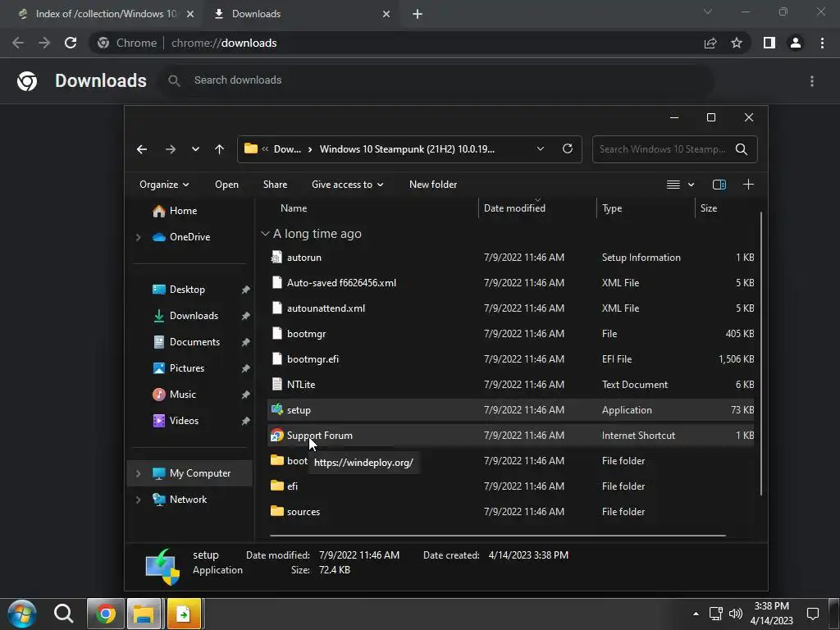Viewport: 840px width, 630px height.
Task: Click the Explorer back arrow
Action: coord(142,149)
